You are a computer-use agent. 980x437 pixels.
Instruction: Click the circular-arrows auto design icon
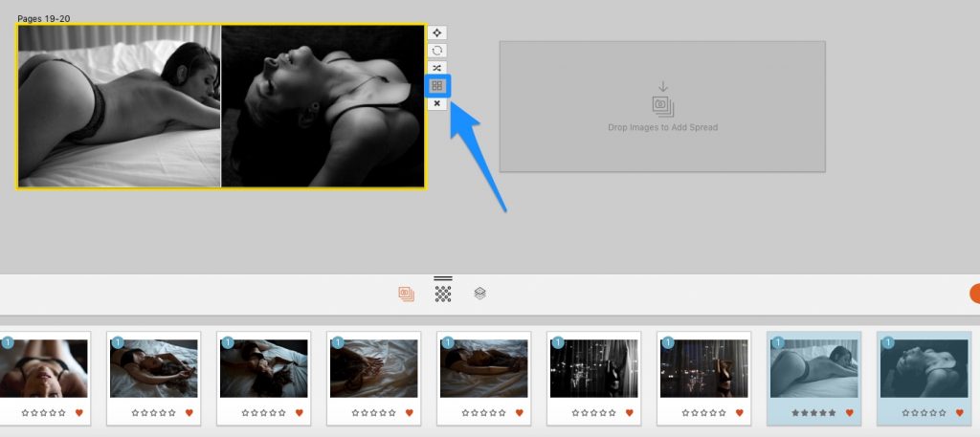click(436, 51)
